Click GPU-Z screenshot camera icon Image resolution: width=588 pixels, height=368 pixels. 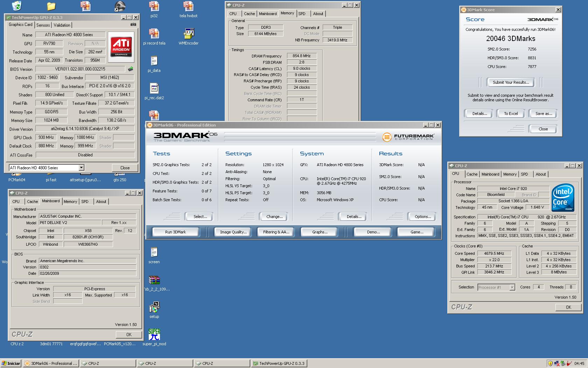coord(133,25)
